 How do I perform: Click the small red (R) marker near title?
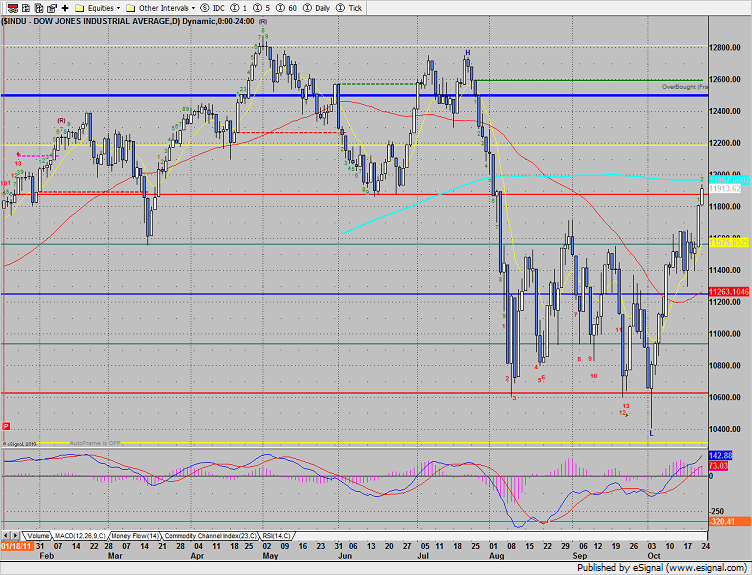click(x=263, y=22)
